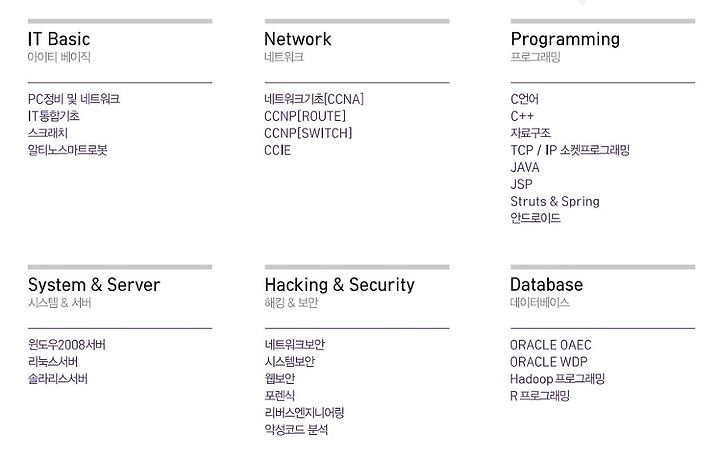Viewport: 720px width, 459px height.
Task: Open the Hadoop 프로그래밍 course
Action: pyautogui.click(x=557, y=379)
